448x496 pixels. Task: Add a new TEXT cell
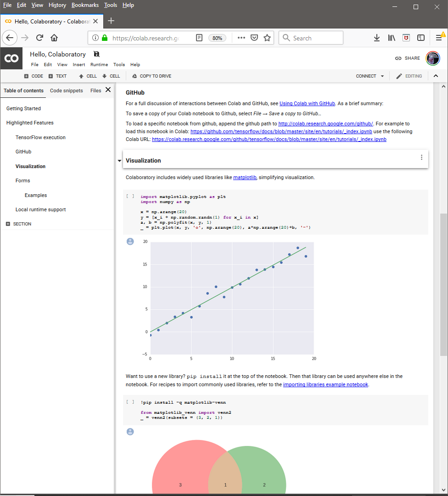coord(57,76)
